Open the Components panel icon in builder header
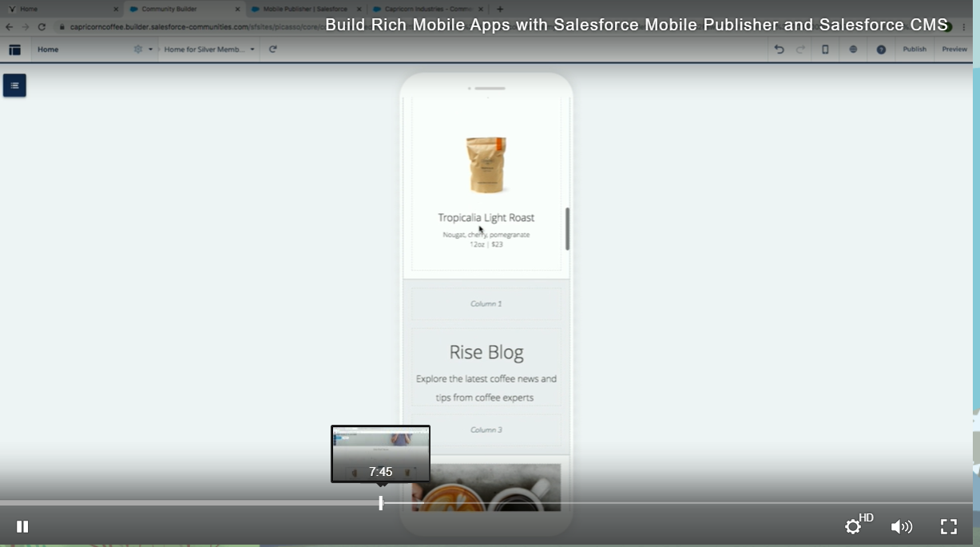 click(14, 50)
